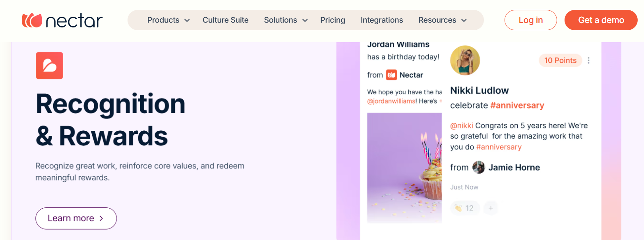Click the 10 Points badge
The height and width of the screenshot is (240, 644).
coord(560,60)
